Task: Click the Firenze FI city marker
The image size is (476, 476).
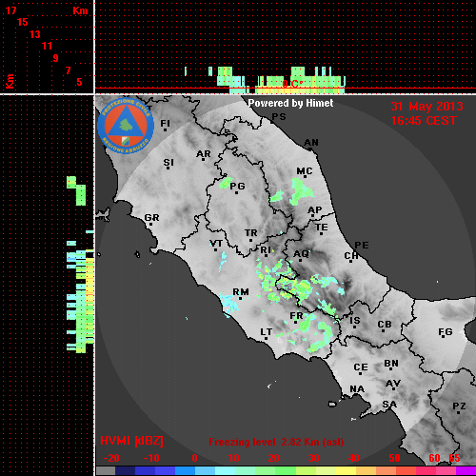Action: [x=165, y=129]
